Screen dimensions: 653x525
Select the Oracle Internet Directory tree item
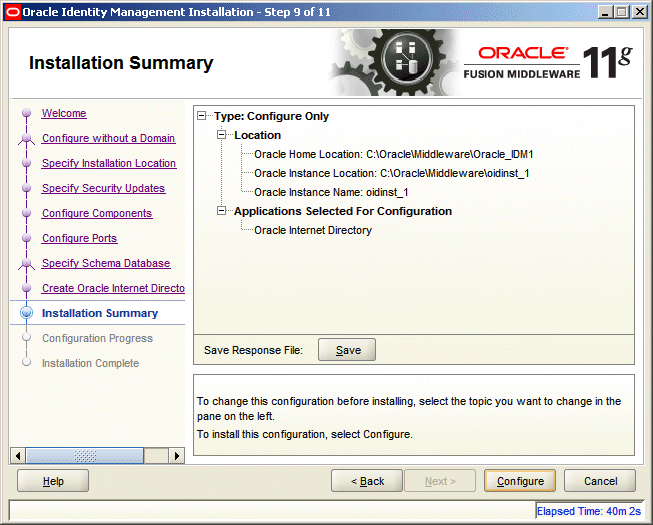(x=313, y=230)
